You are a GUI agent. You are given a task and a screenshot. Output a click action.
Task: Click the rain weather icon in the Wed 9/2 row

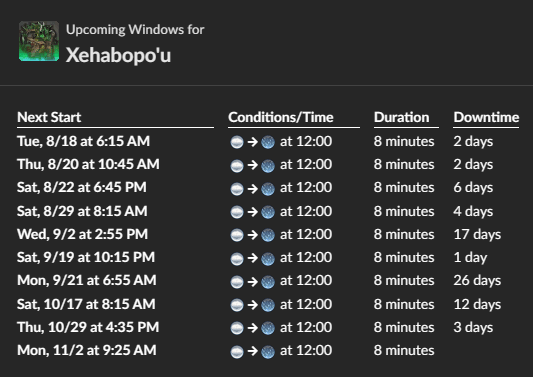pos(268,235)
